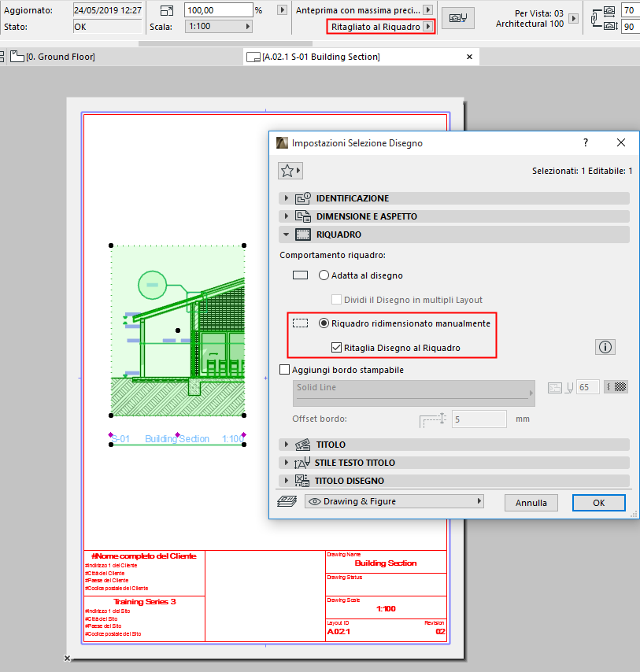Click the OK button
640x672 pixels.
(x=598, y=503)
